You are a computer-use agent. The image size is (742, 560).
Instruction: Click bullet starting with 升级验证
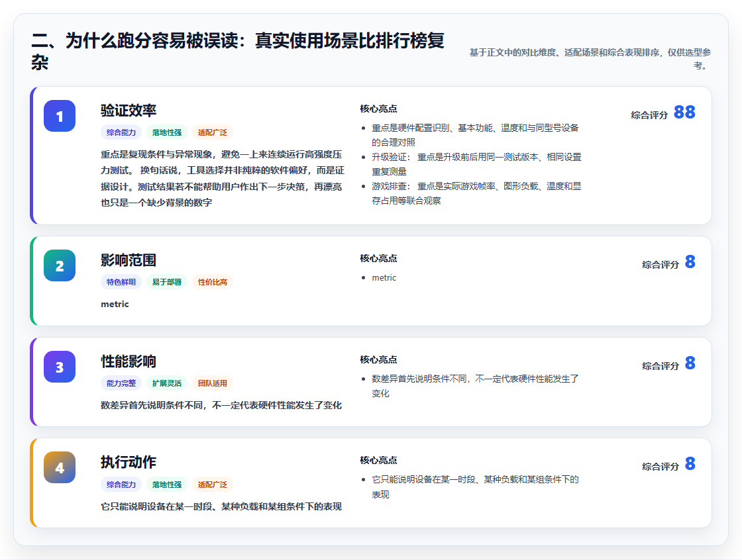click(476, 164)
